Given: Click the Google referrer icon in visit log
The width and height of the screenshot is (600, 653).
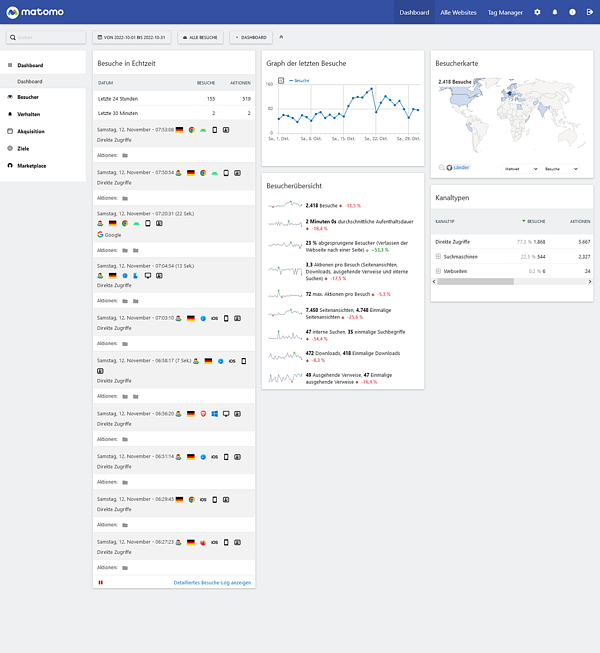Looking at the screenshot, I should click(100, 235).
